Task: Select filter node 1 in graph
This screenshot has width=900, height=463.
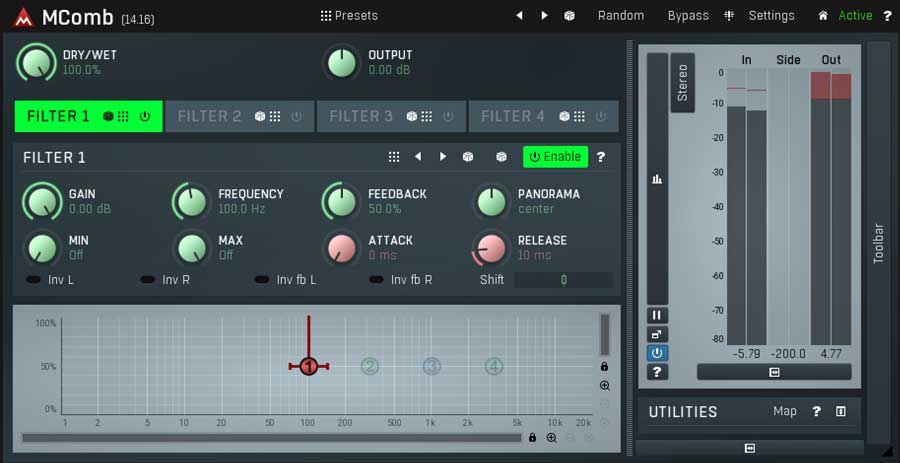Action: [x=309, y=367]
